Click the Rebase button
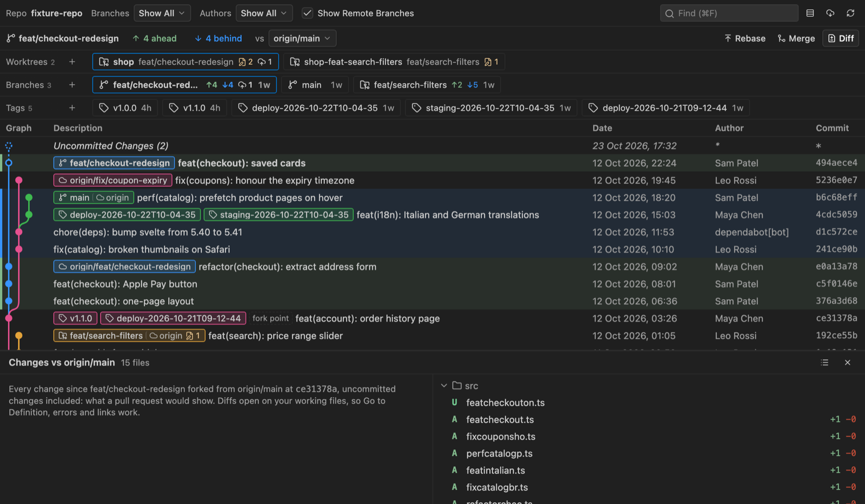Image resolution: width=865 pixels, height=504 pixels. click(x=745, y=38)
